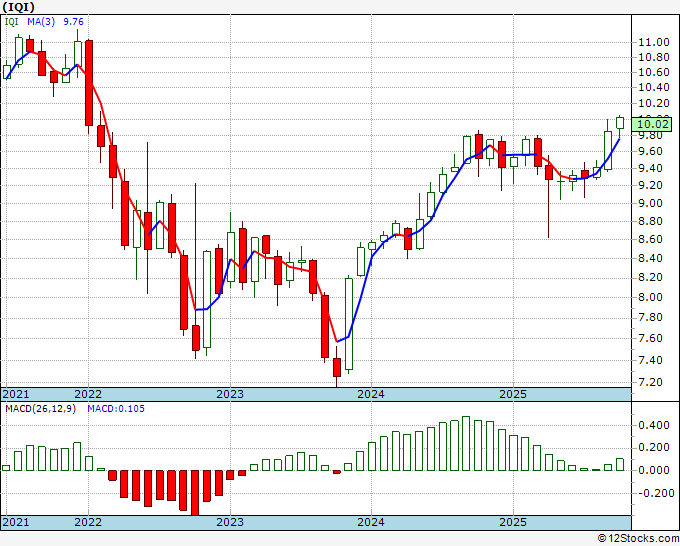
Task: Click the 9.76 moving average value
Action: coord(73,22)
